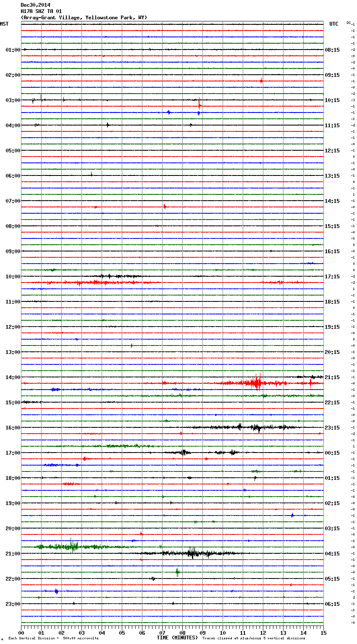Click the 00:15 UTC time label

coord(332,453)
